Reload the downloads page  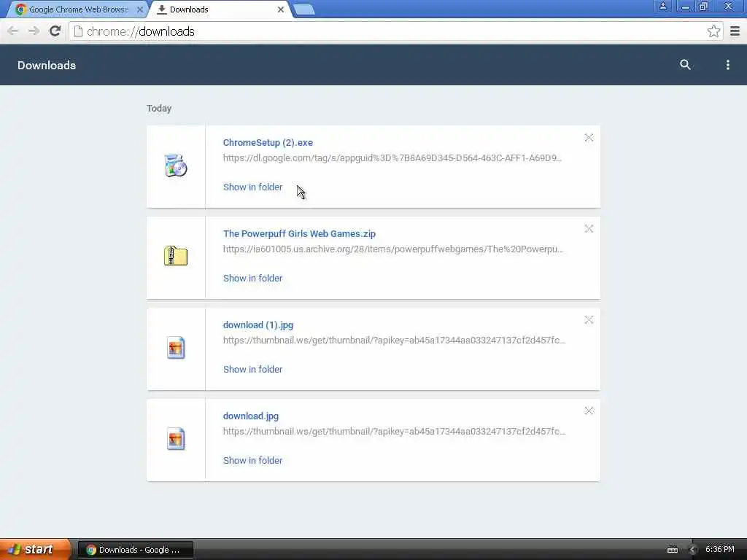pos(55,31)
